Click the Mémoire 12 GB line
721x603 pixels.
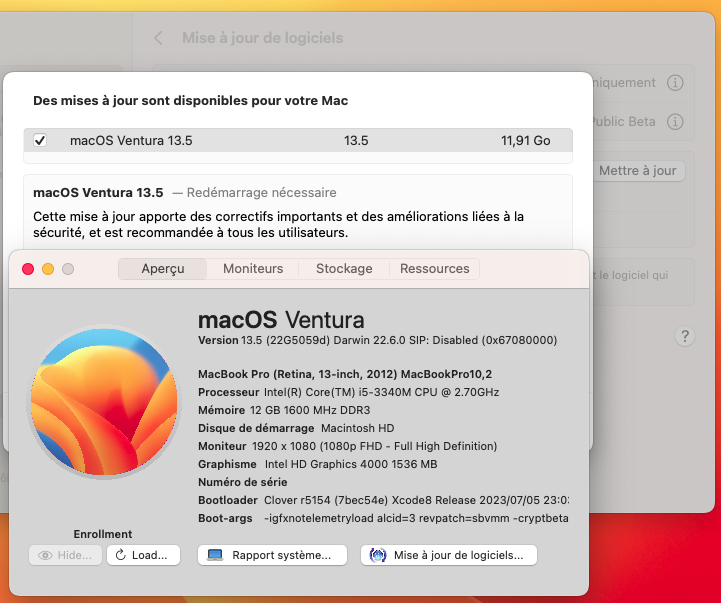pos(284,410)
